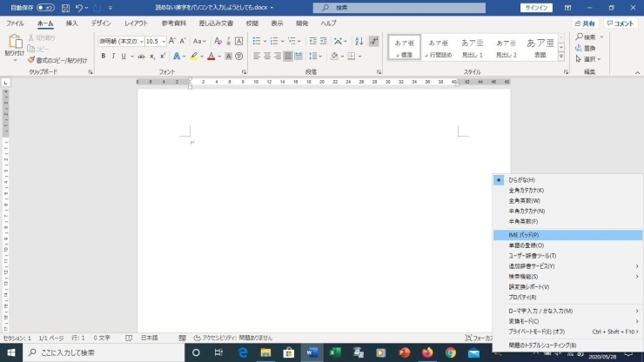The height and width of the screenshot is (362, 644).
Task: Toggle the 自動保存 (AutoSave) switch
Action: coord(45,8)
